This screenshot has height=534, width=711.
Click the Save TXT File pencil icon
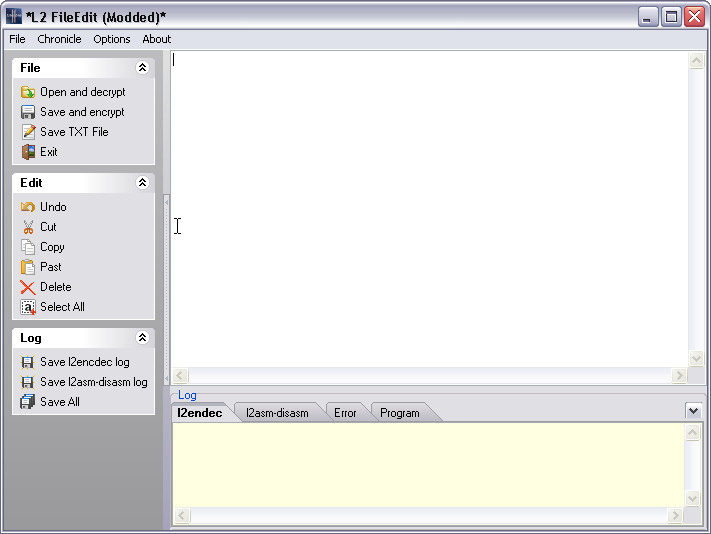click(x=28, y=132)
